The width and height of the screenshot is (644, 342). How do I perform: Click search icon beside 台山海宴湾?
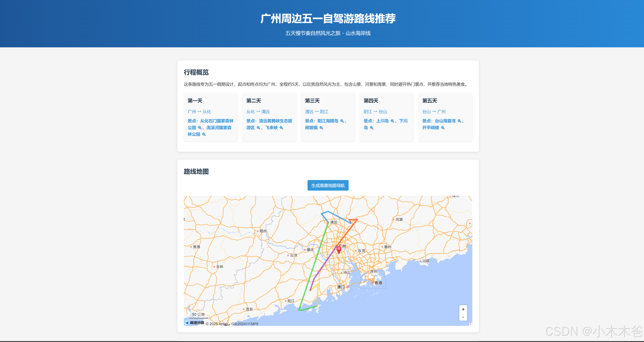tap(459, 121)
